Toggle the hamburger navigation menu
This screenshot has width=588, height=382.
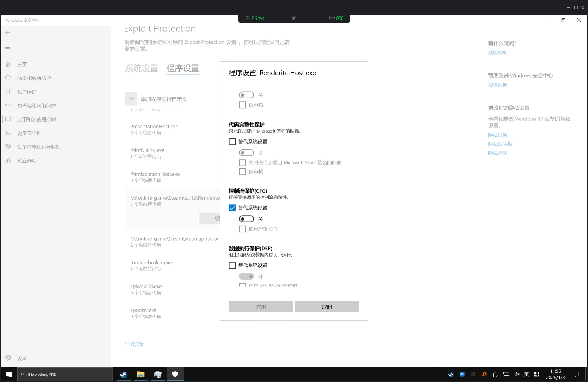pos(8,47)
